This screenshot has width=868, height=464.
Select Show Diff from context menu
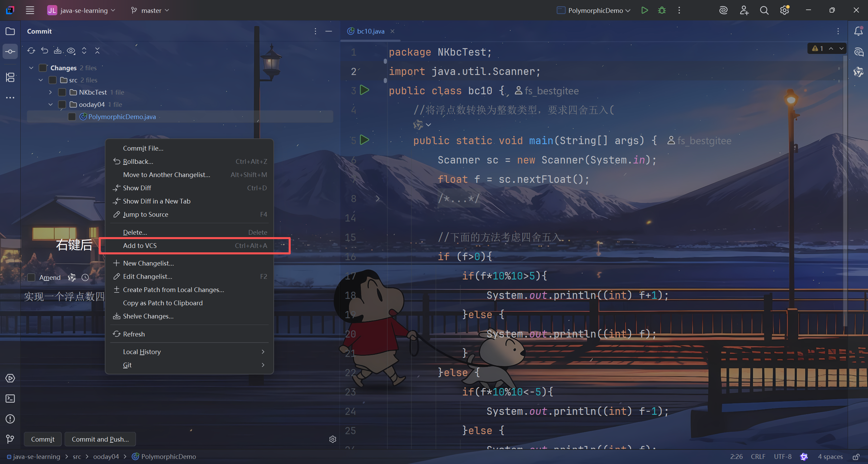point(137,188)
